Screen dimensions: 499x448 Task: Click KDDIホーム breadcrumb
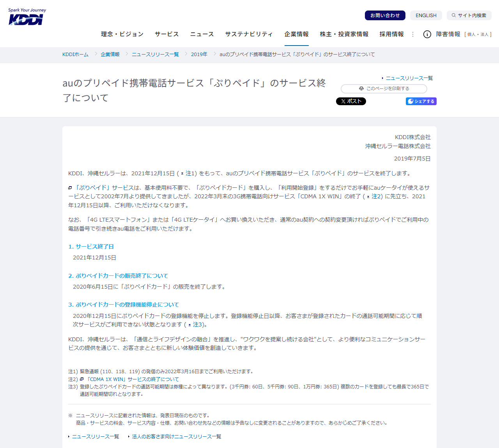click(75, 55)
